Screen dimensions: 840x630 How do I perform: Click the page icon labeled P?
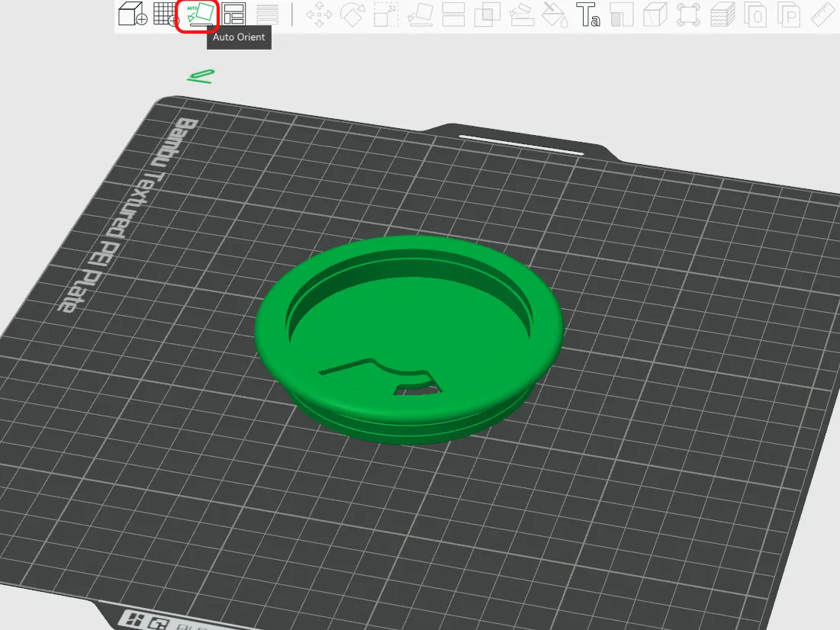[789, 14]
